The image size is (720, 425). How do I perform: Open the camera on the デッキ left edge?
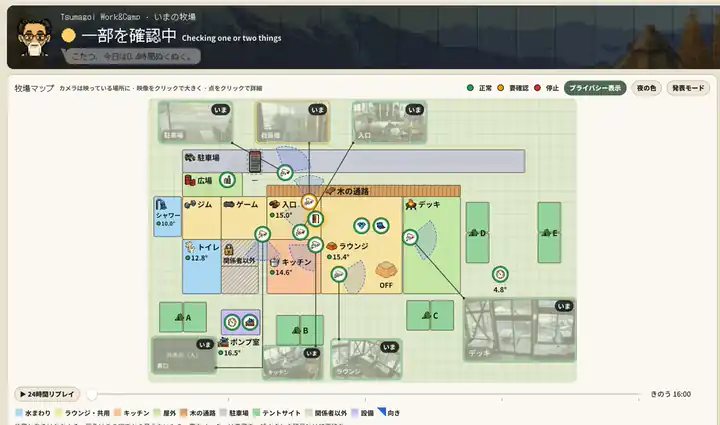[x=410, y=237]
